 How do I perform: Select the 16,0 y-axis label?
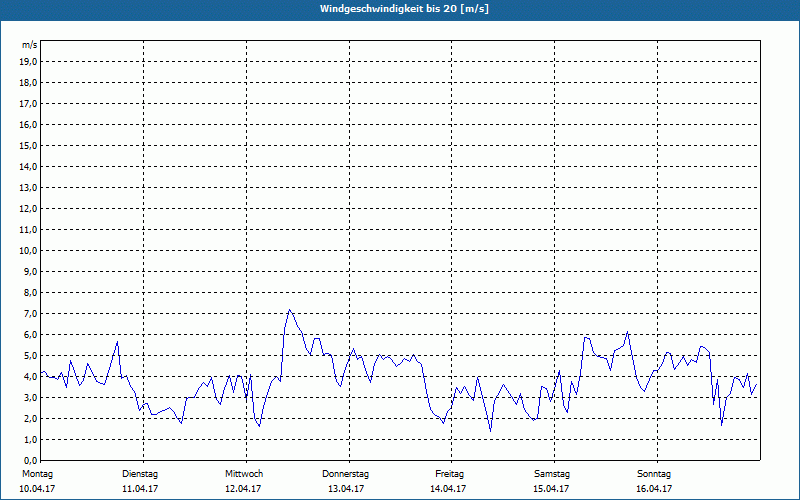[x=28, y=124]
